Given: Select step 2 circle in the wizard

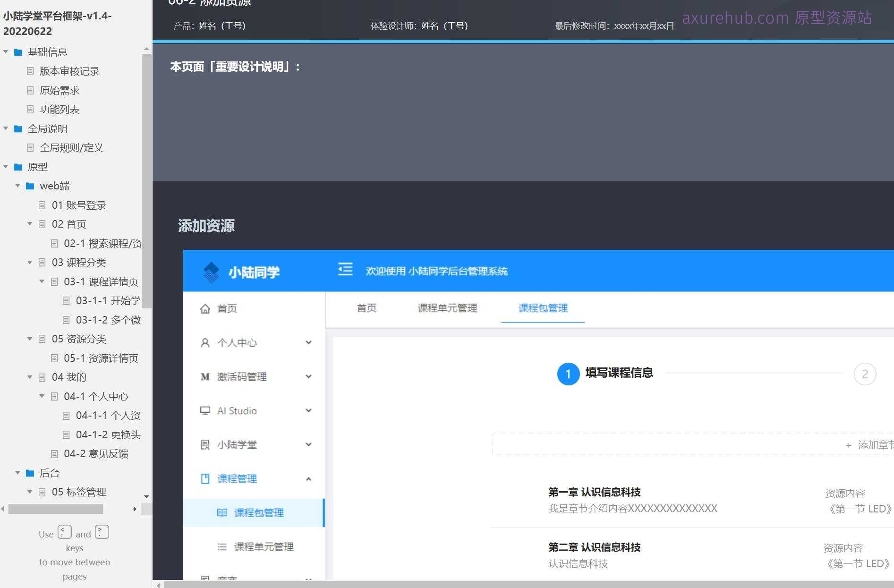Looking at the screenshot, I should tap(865, 374).
